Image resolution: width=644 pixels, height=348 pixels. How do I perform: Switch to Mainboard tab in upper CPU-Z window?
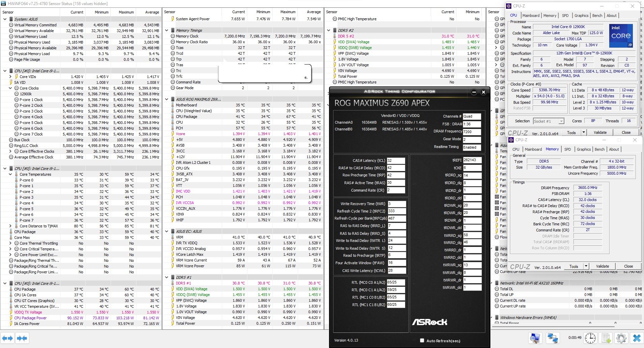coord(531,16)
